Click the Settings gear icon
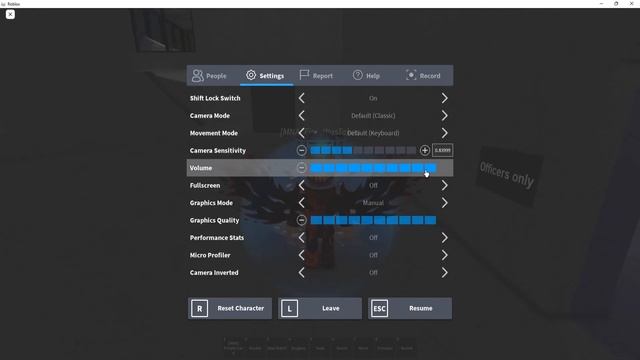 (251, 75)
